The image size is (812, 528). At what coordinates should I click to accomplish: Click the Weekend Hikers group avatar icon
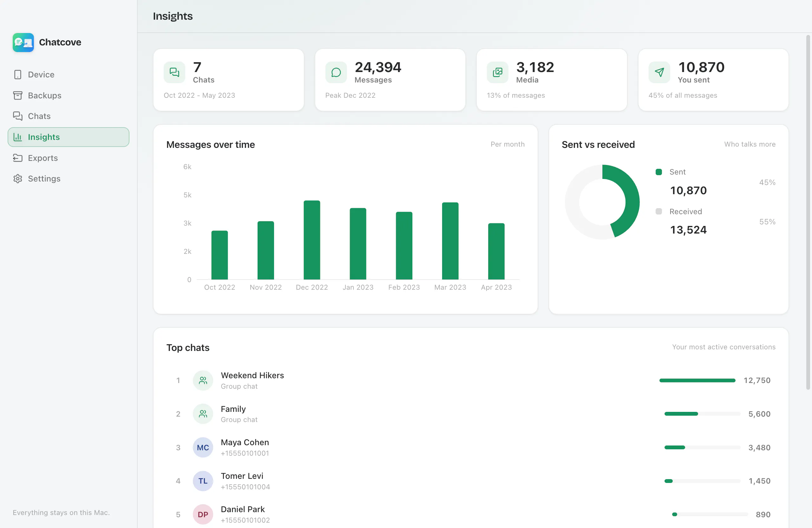click(203, 380)
